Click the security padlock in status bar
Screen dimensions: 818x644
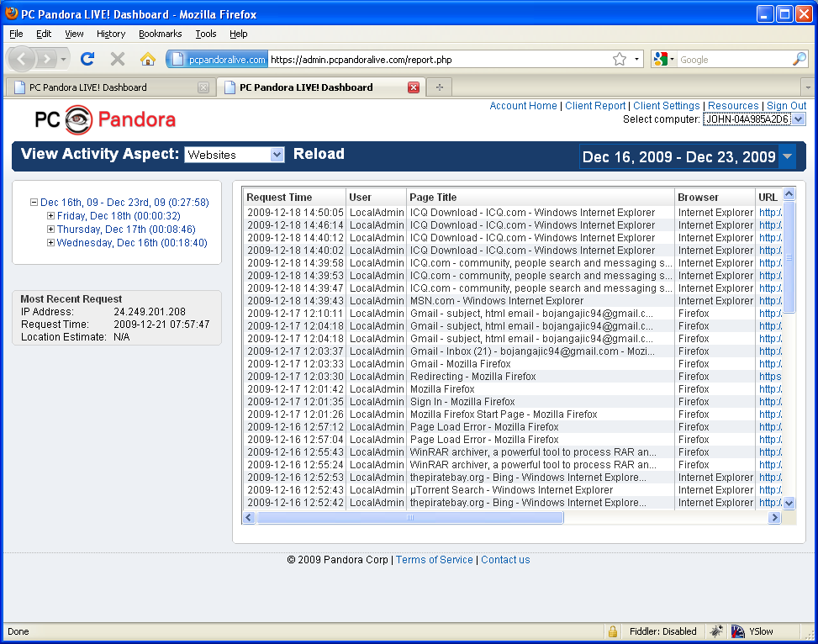pos(613,631)
